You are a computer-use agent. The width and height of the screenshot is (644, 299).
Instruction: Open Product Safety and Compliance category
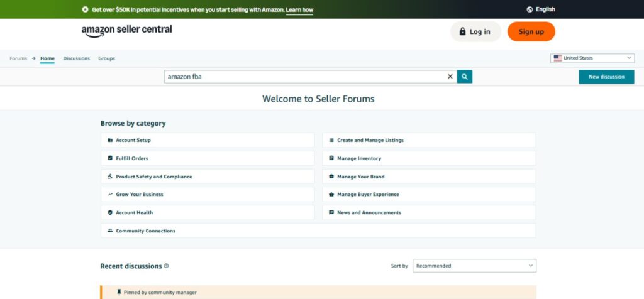tap(208, 177)
